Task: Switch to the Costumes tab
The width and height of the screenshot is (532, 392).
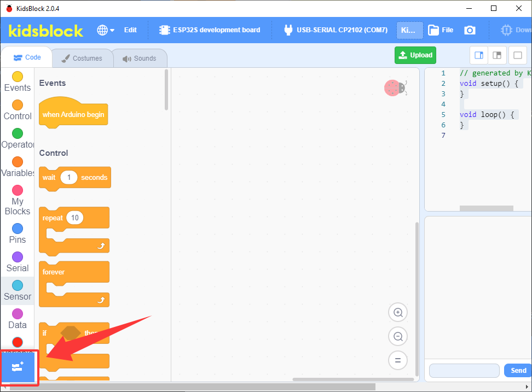Action: pos(82,58)
